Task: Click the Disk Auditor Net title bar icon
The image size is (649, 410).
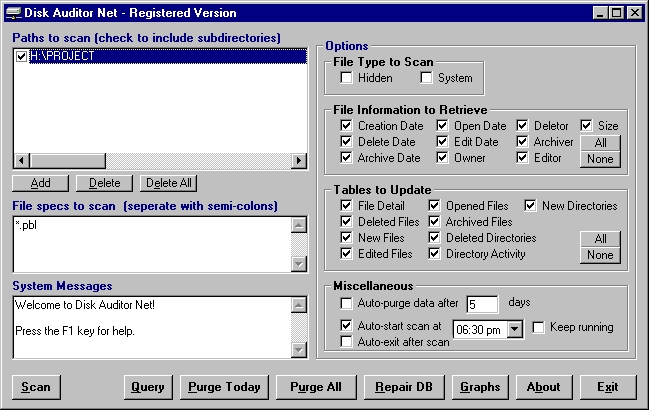Action: 14,13
